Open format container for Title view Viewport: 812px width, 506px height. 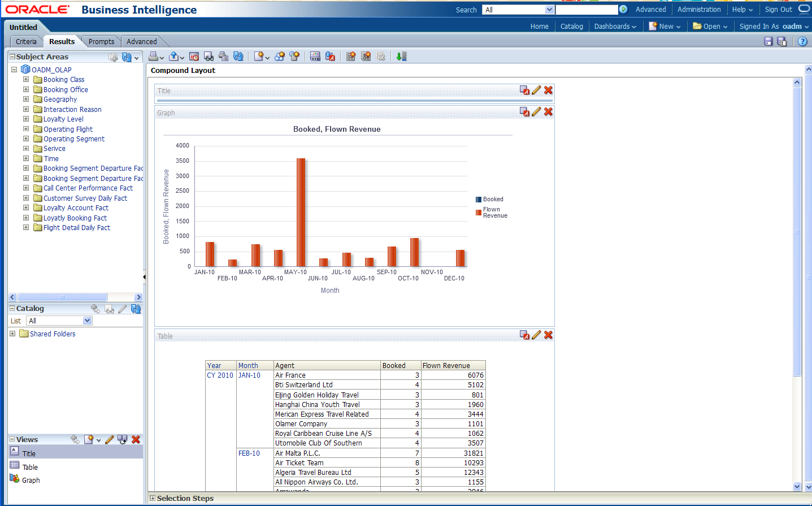(524, 90)
